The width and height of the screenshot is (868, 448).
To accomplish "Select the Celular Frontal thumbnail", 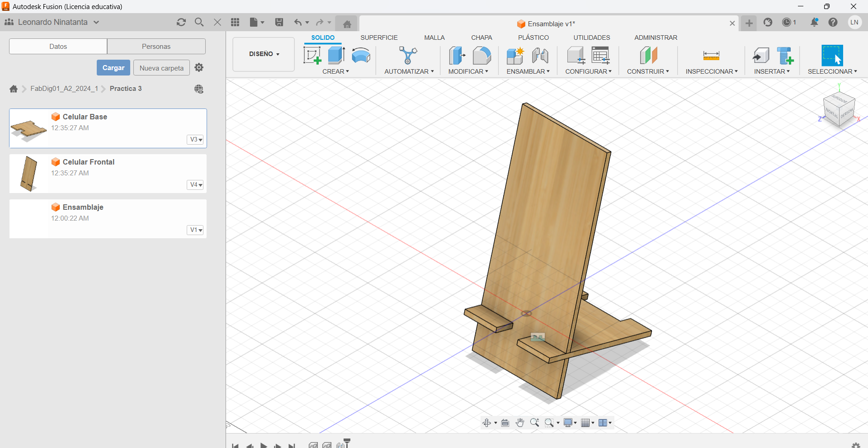I will [29, 174].
